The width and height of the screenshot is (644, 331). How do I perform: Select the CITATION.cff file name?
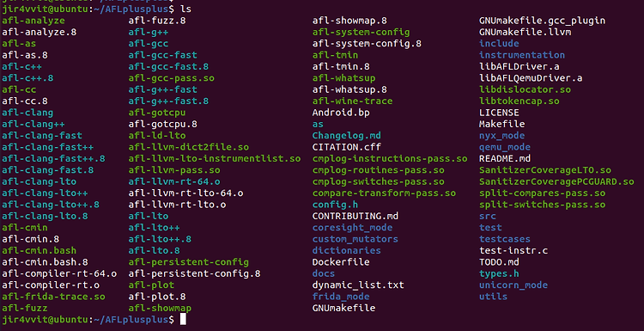pos(347,147)
